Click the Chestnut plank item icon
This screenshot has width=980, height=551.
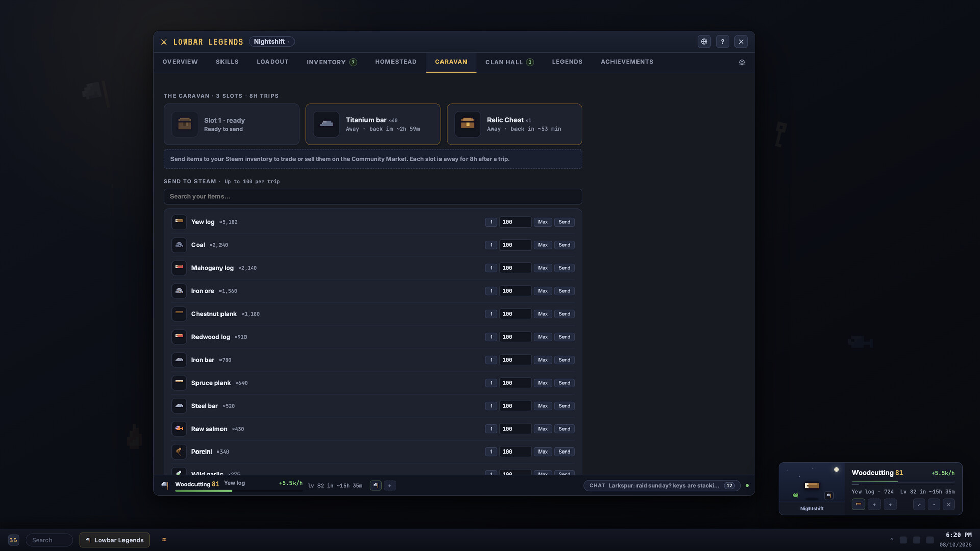(179, 314)
